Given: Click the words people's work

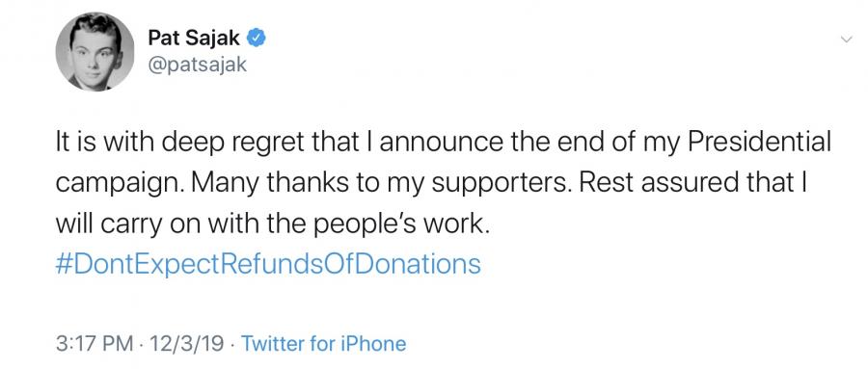Looking at the screenshot, I should [397, 225].
